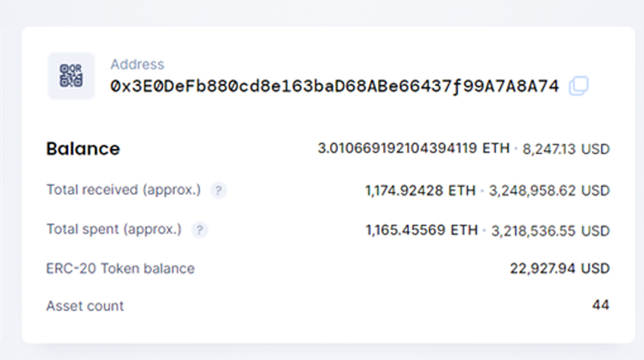Click the "ERC-20 Token balance" label
This screenshot has height=360, width=644.
pyautogui.click(x=121, y=268)
